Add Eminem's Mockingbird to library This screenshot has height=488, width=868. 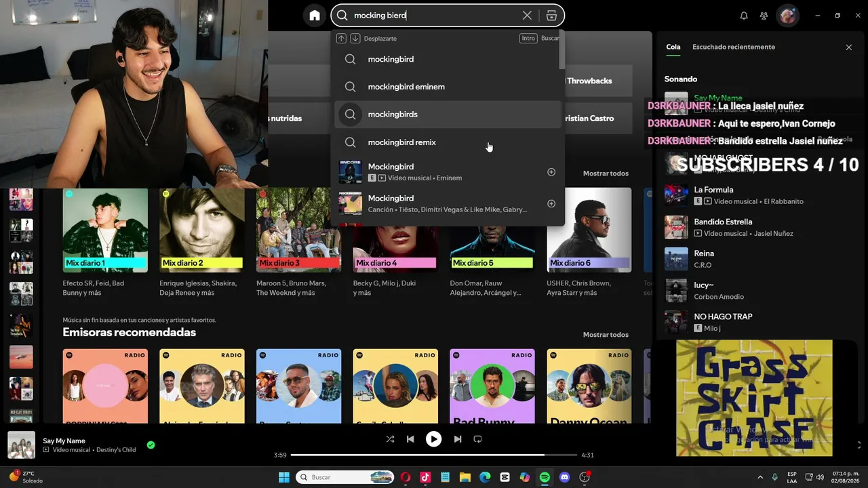(x=551, y=172)
